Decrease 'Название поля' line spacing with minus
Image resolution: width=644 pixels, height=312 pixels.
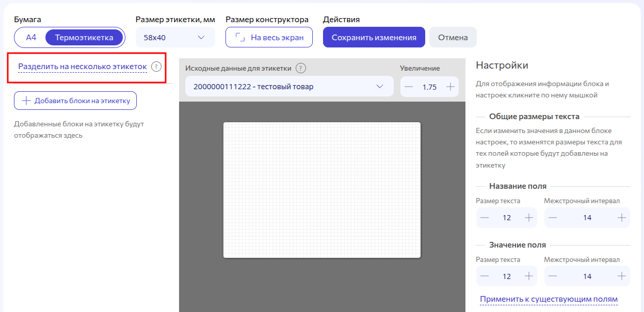pyautogui.click(x=553, y=218)
